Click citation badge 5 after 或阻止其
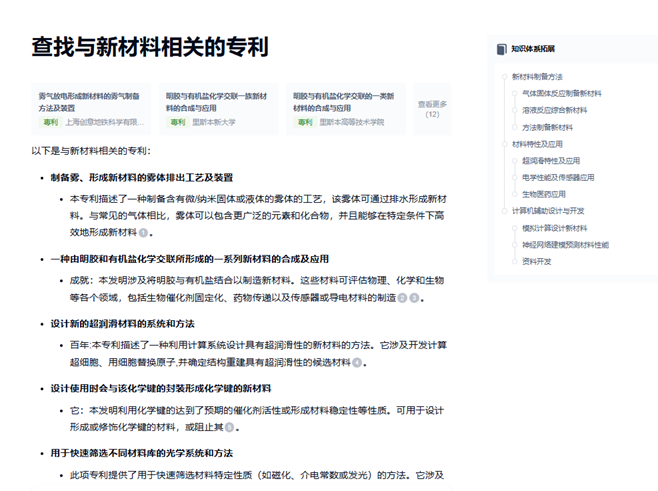 229,427
